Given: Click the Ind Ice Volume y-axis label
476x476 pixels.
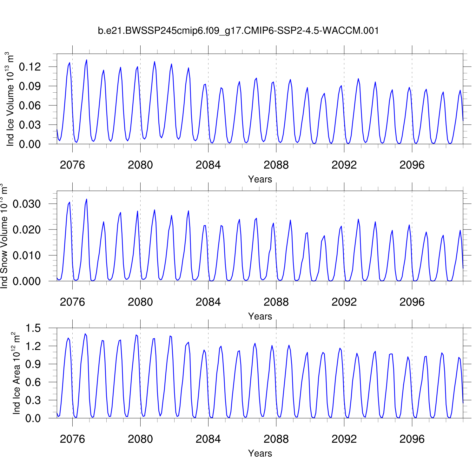Looking at the screenshot, I should tap(10, 99).
